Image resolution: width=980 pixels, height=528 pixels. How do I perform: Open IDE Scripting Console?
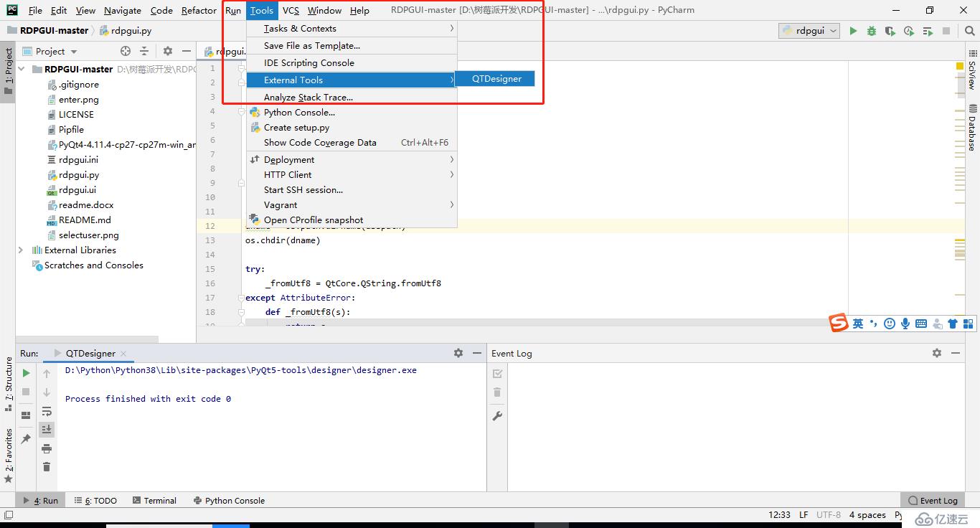click(x=352, y=62)
